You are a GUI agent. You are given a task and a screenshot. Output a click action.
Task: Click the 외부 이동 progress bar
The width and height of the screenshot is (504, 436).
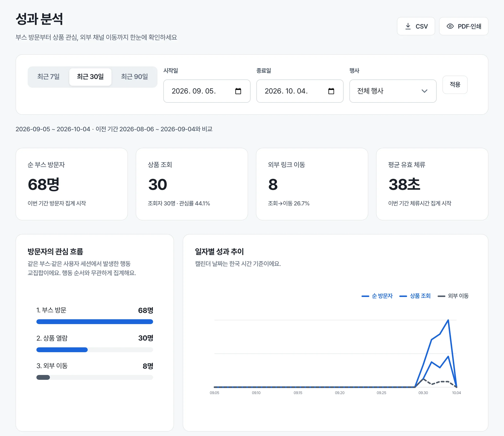point(95,377)
